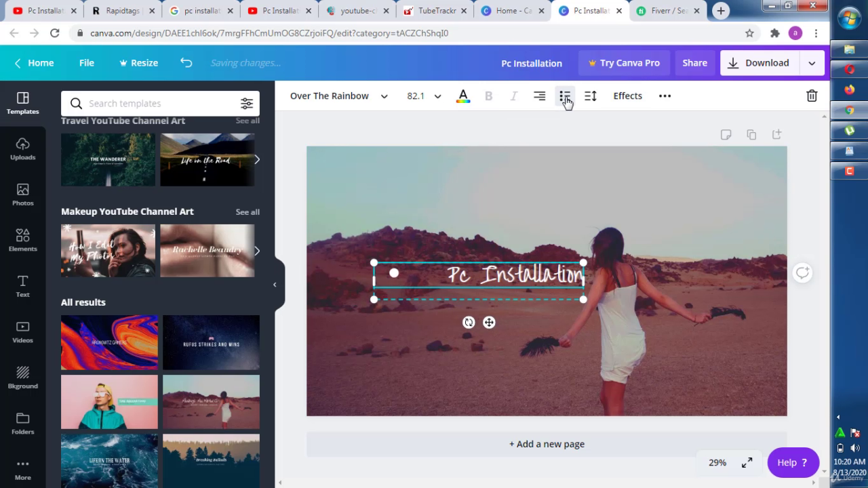Viewport: 868px width, 488px height.
Task: Click Add a new page
Action: tap(547, 444)
